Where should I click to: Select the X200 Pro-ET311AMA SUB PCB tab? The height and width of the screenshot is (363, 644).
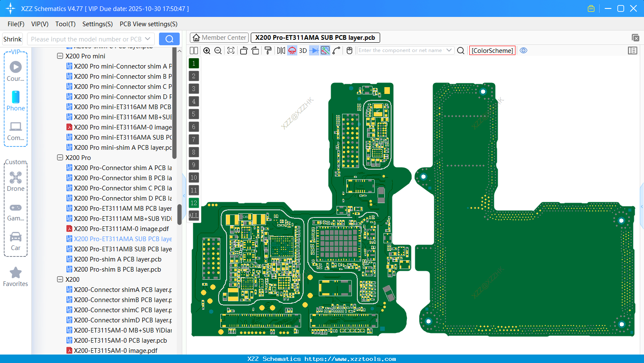click(x=315, y=37)
